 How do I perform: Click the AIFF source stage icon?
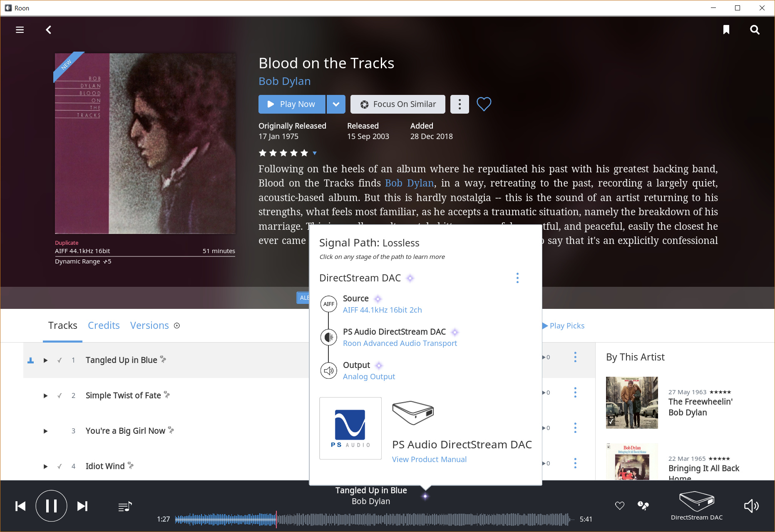tap(329, 304)
